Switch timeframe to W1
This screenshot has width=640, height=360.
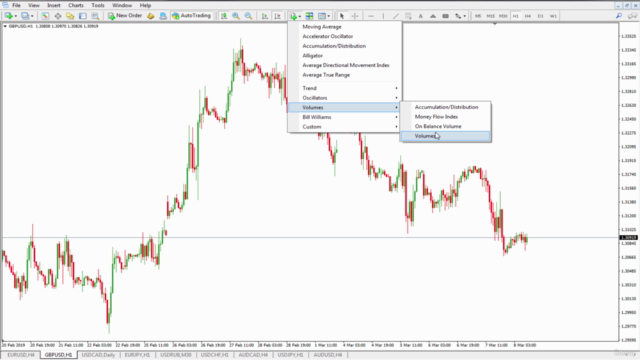(x=553, y=16)
